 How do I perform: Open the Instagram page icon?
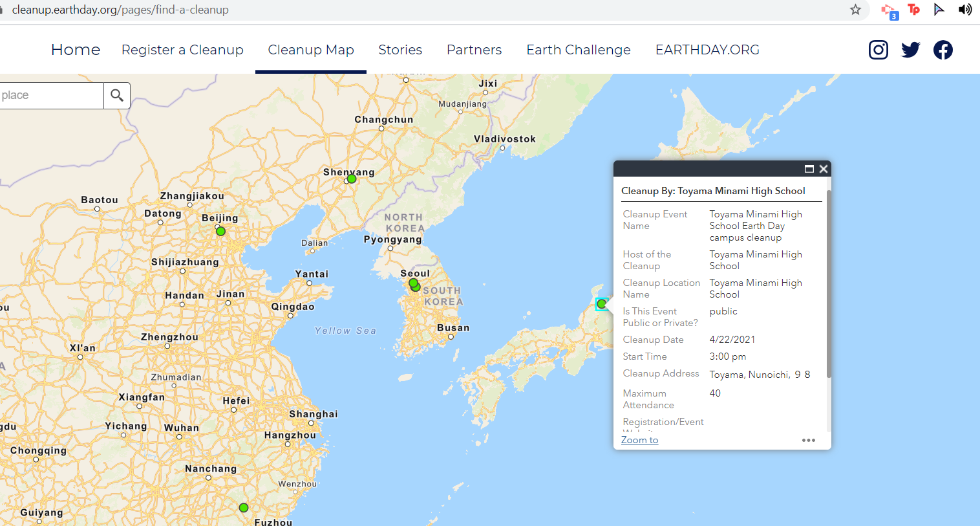(x=878, y=50)
